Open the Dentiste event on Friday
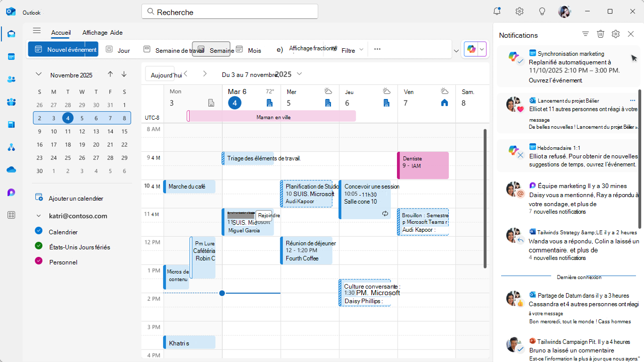 coord(423,165)
